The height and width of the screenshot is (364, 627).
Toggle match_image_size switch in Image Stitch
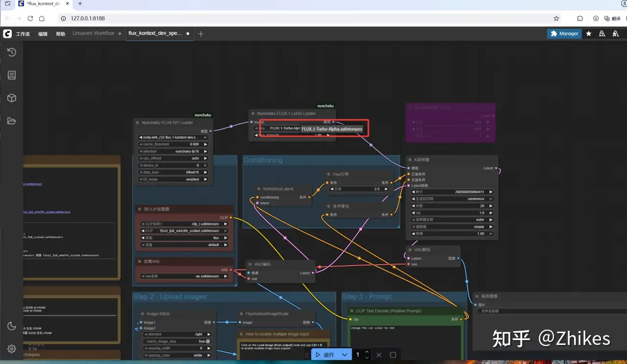pos(208,341)
